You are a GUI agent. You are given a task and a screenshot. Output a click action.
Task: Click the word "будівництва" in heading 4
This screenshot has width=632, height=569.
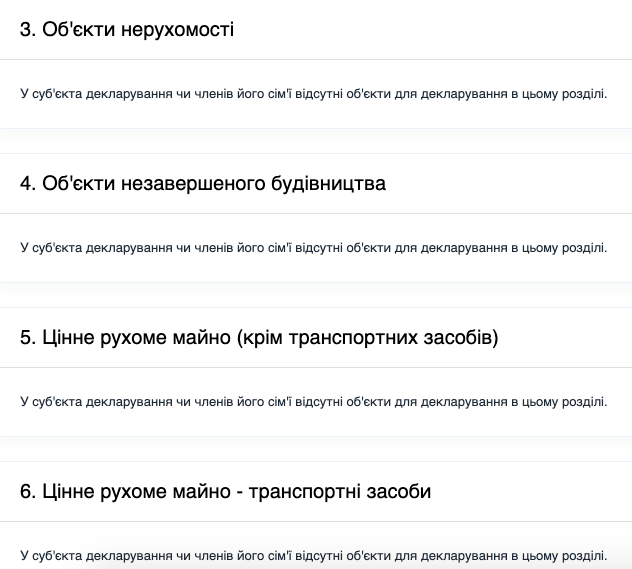(329, 183)
